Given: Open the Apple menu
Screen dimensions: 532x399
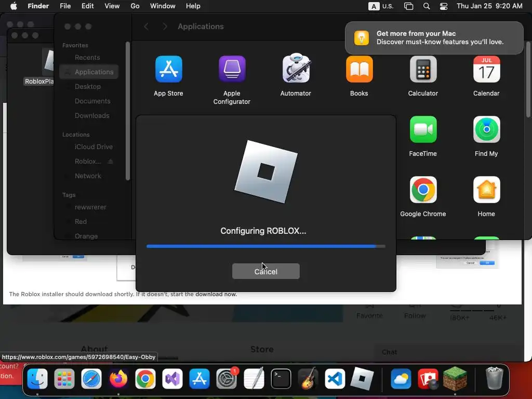Looking at the screenshot, I should point(14,6).
